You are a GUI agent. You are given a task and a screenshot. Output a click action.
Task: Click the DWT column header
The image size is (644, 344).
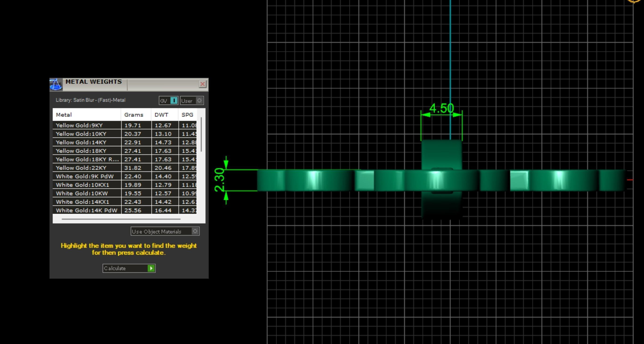tap(161, 115)
